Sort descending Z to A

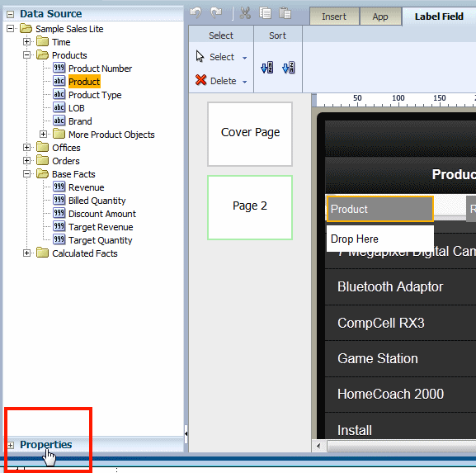(x=289, y=68)
